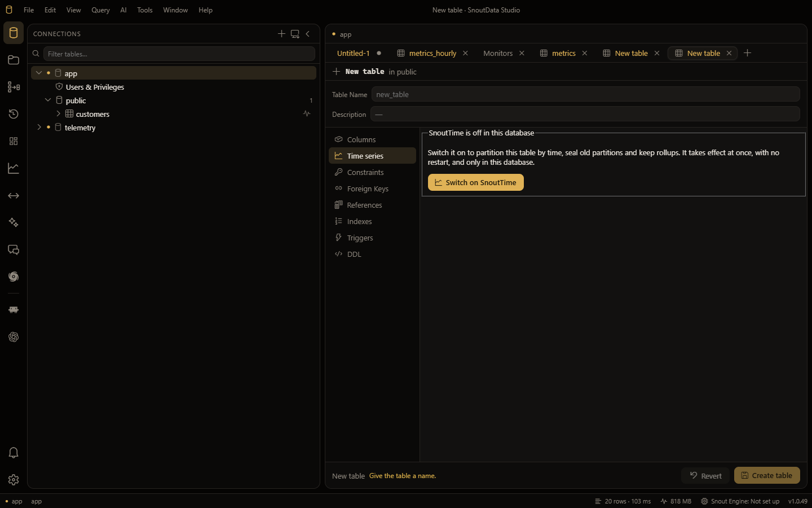The width and height of the screenshot is (812, 508).
Task: Collapse the app connection node
Action: click(39, 73)
